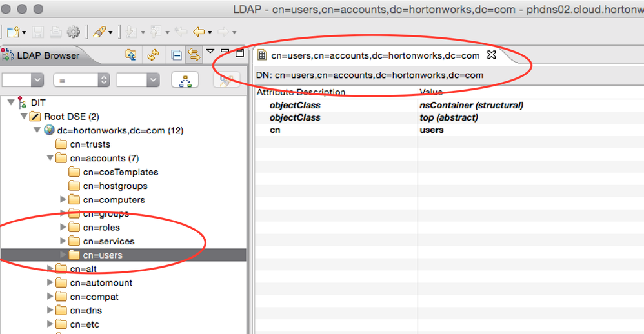Expand the cn=automount node
The width and height of the screenshot is (644, 334).
(x=50, y=282)
